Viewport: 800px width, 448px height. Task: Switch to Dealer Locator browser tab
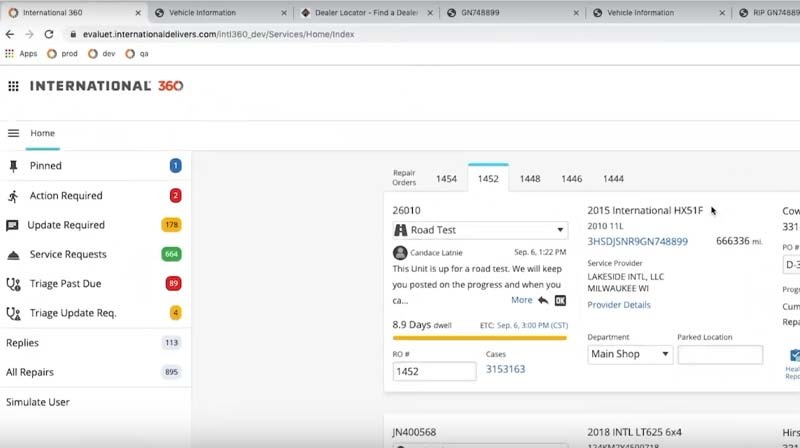[x=366, y=13]
